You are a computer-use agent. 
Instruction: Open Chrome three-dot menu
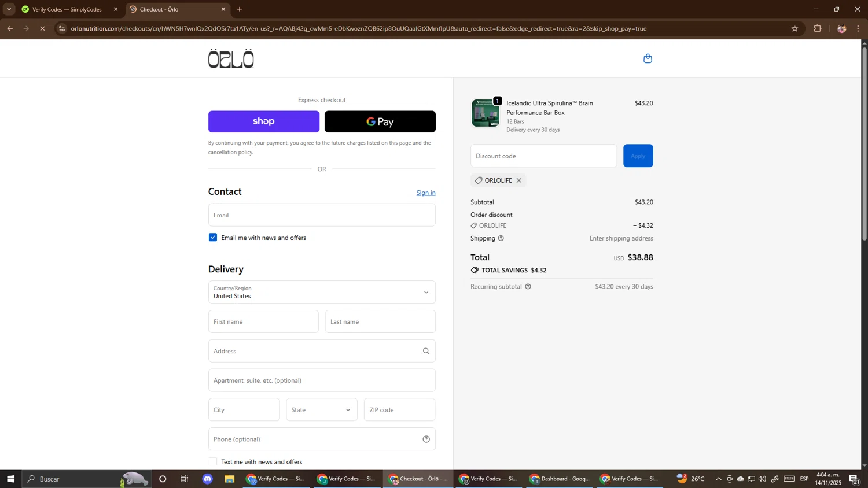[858, 28]
